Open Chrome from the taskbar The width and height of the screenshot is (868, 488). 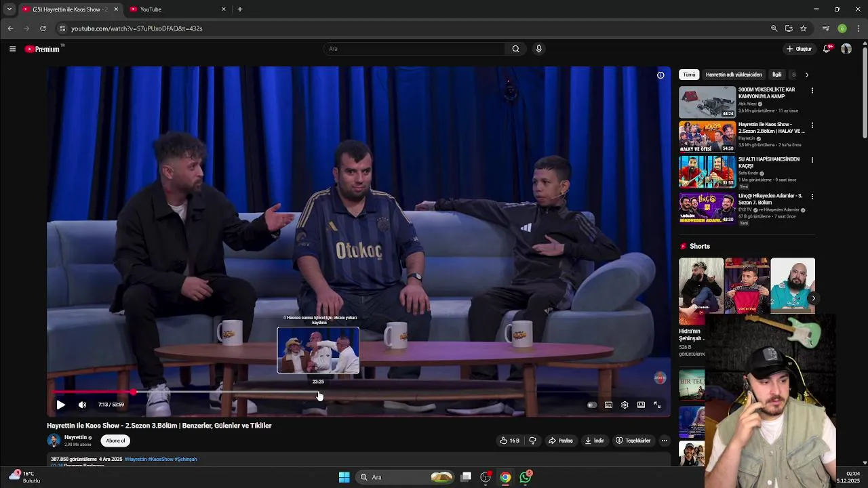[x=505, y=477]
